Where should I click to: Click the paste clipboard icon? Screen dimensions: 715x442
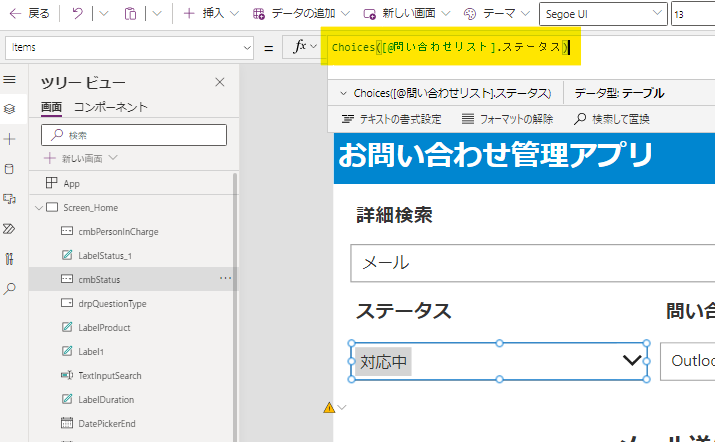(130, 14)
